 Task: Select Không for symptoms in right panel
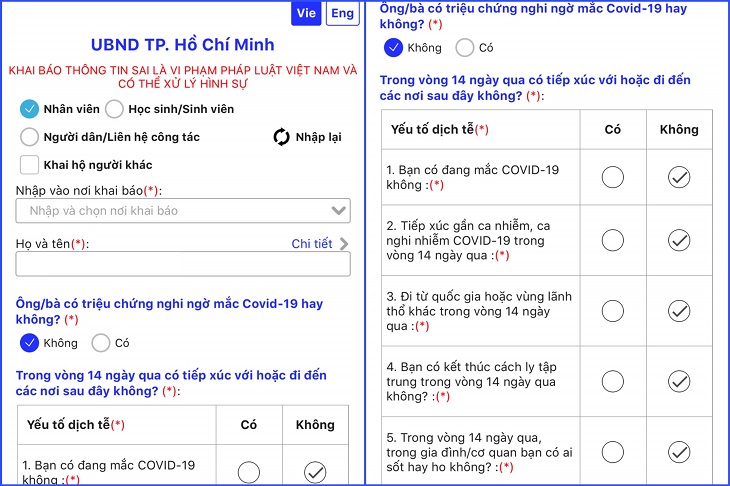click(x=393, y=47)
